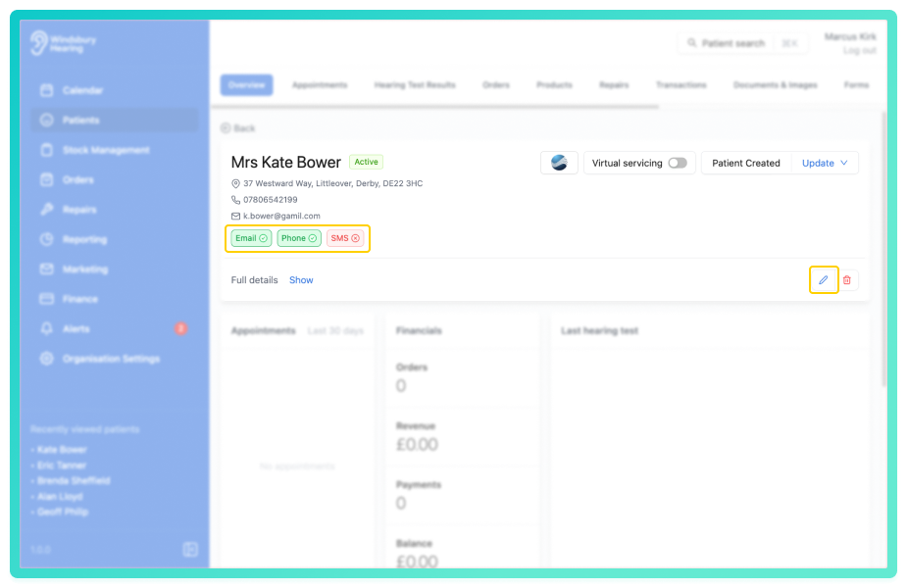Collapse the sidebar with the bottom icon
Image resolution: width=907 pixels, height=588 pixels.
(190, 549)
